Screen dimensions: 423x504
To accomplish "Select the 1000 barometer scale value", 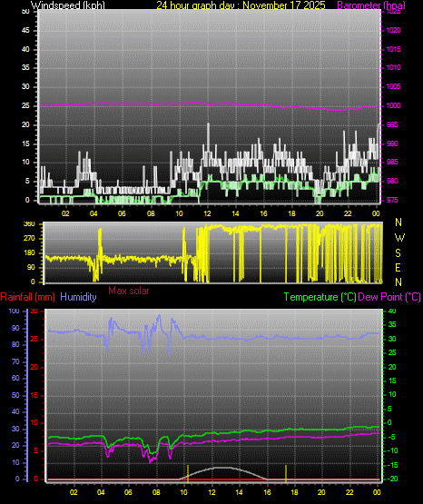I will (393, 105).
